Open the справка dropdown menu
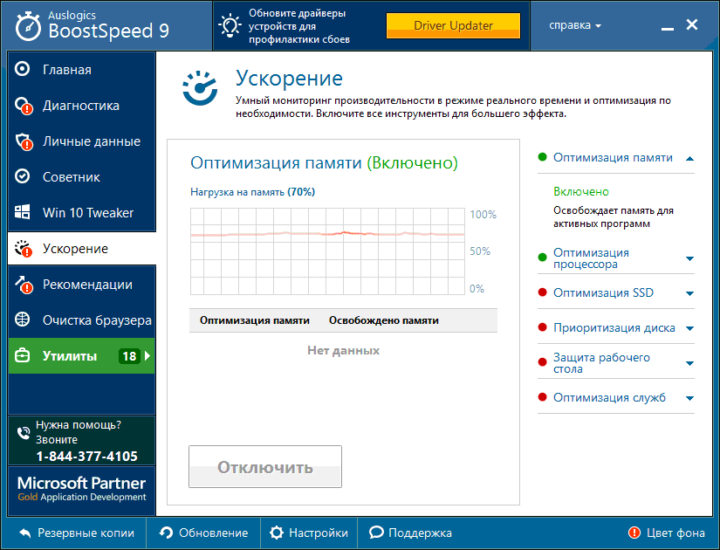This screenshot has width=720, height=550. 576,25
